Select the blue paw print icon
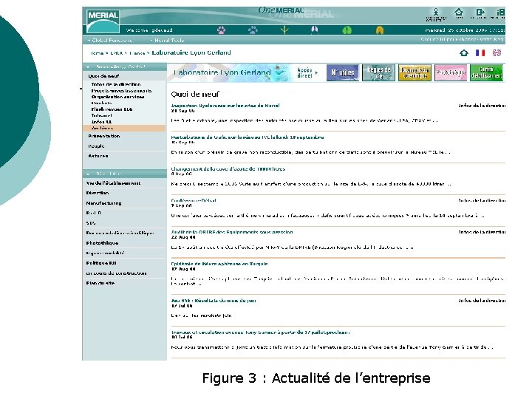The image size is (532, 399). click(253, 30)
